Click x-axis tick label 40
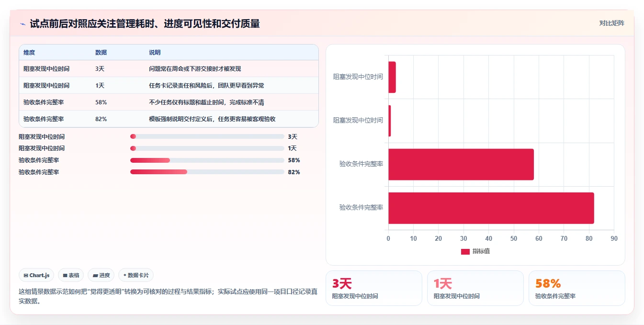This screenshot has height=325, width=644. tap(489, 238)
